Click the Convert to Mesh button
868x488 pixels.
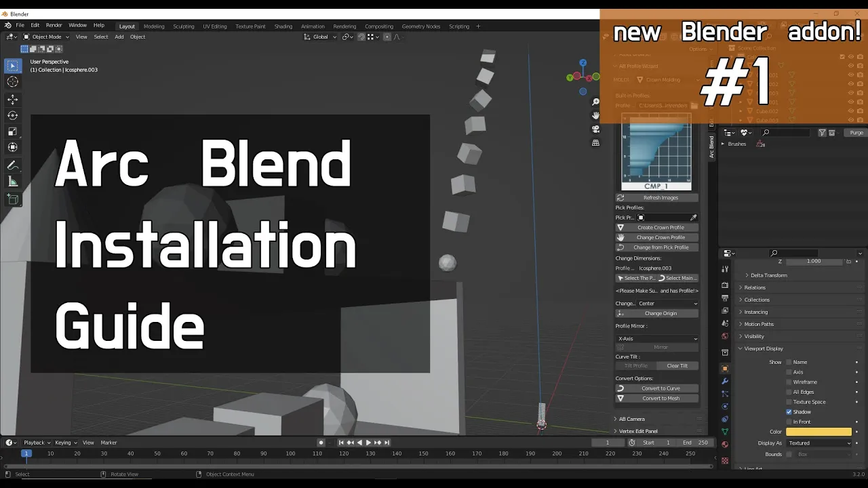tap(657, 399)
